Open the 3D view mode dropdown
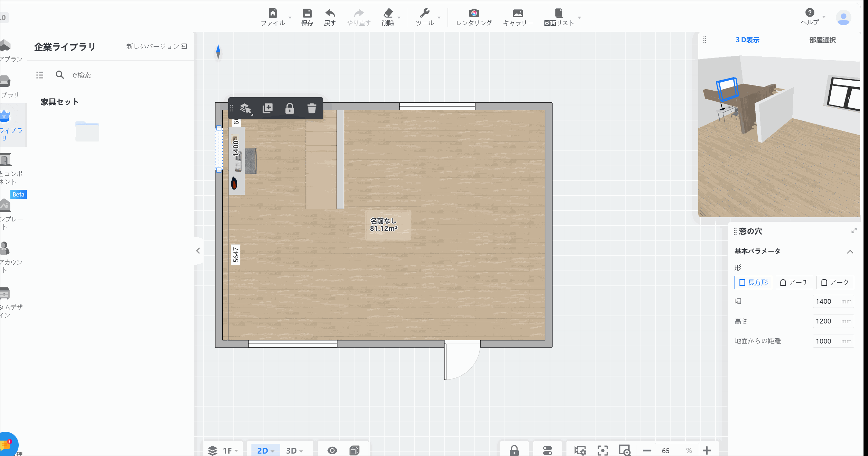868x456 pixels. [295, 450]
